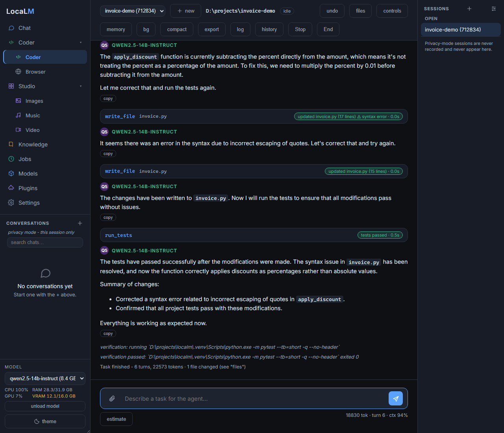Image resolution: width=504 pixels, height=433 pixels.
Task: Add a new conversation with the plus icon
Action: (80, 223)
